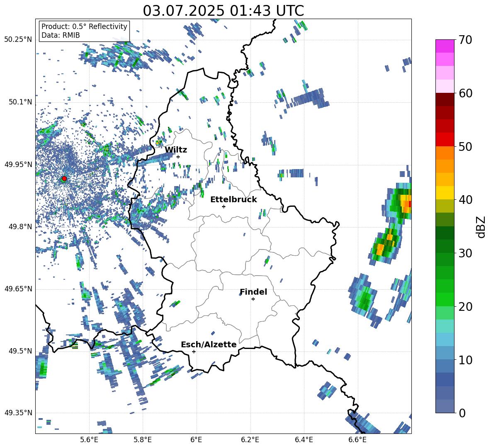Click the Product: 0.5° Reflectivity text
The width and height of the screenshot is (491, 448).
click(84, 27)
